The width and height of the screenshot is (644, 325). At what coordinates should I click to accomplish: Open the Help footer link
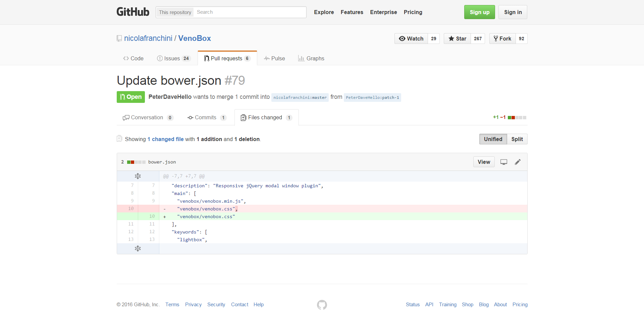pos(259,305)
